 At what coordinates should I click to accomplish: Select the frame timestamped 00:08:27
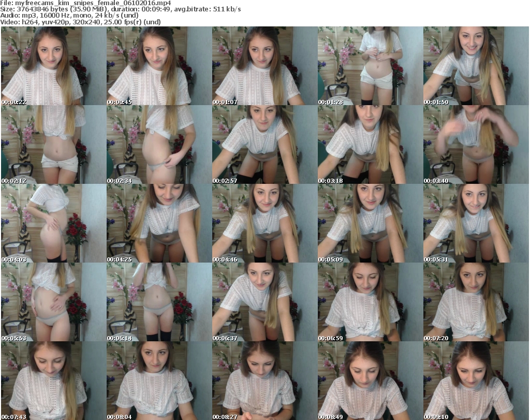[264, 381]
